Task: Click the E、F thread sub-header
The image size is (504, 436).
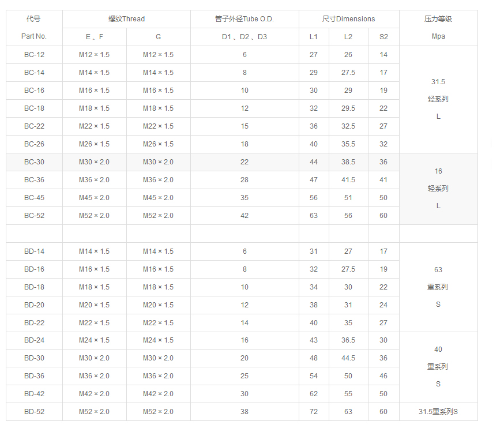Action: point(94,37)
